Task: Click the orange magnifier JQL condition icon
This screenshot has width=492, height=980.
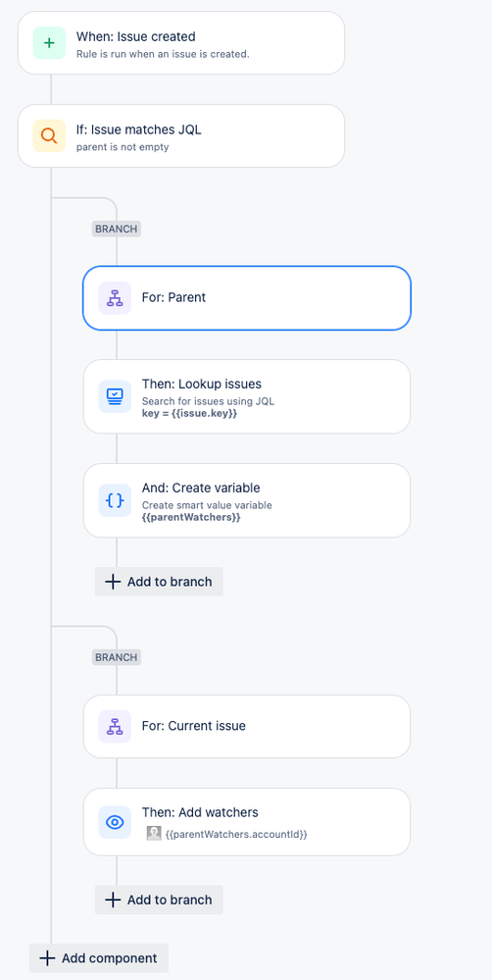Action: pos(49,135)
